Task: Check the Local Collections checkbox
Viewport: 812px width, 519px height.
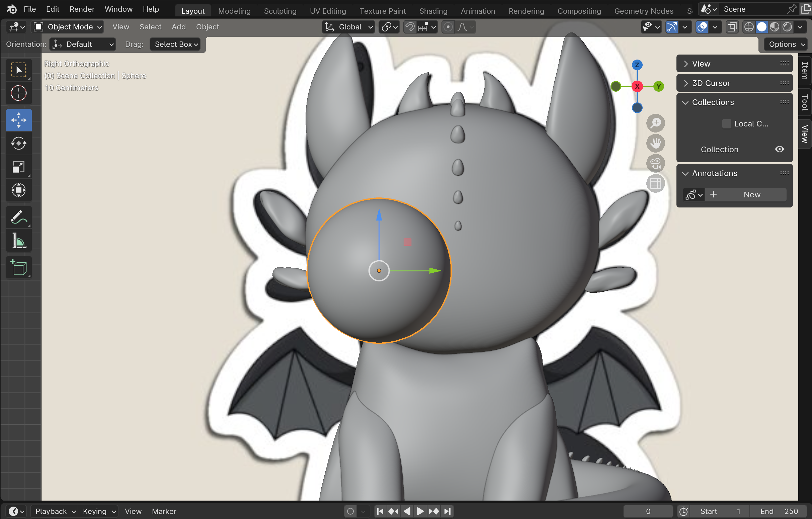Action: [x=726, y=124]
